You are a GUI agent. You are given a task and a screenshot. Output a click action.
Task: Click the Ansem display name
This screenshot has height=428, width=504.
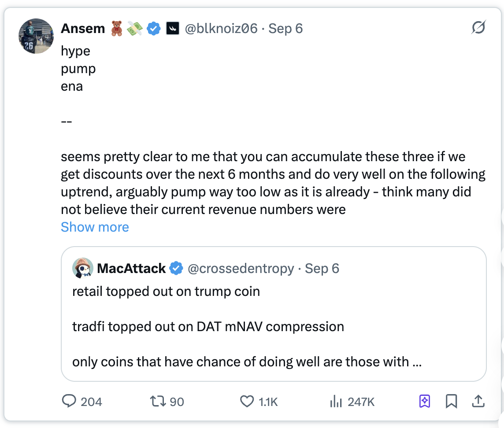coord(83,29)
